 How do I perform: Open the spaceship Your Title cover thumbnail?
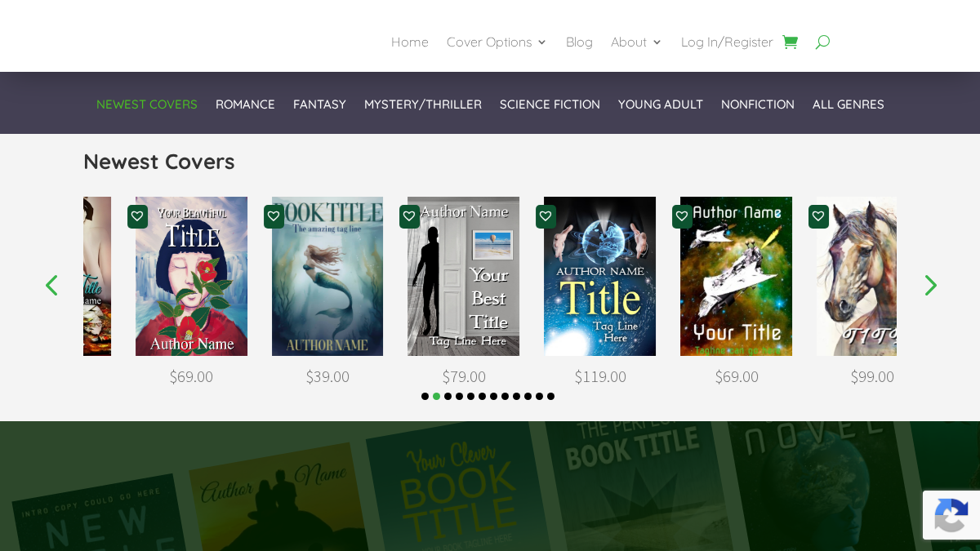(736, 276)
